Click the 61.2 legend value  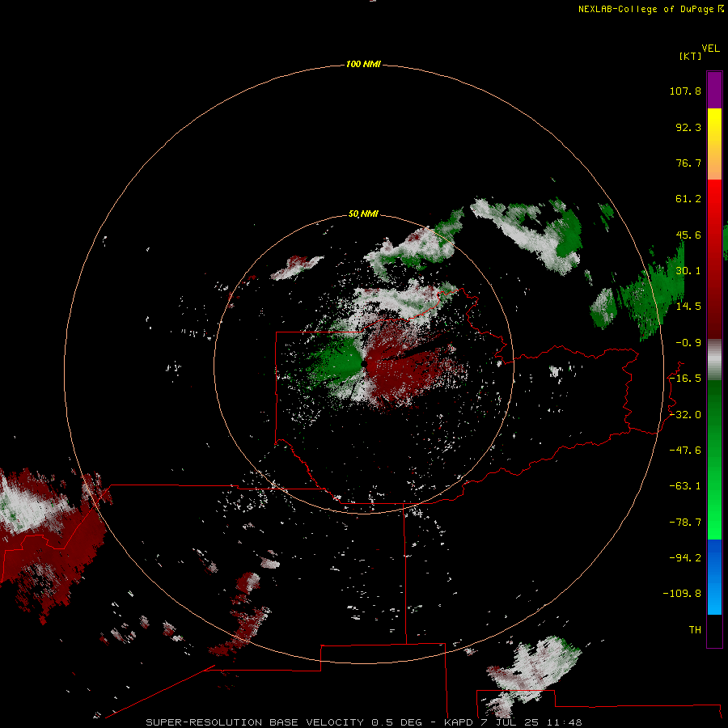point(688,199)
